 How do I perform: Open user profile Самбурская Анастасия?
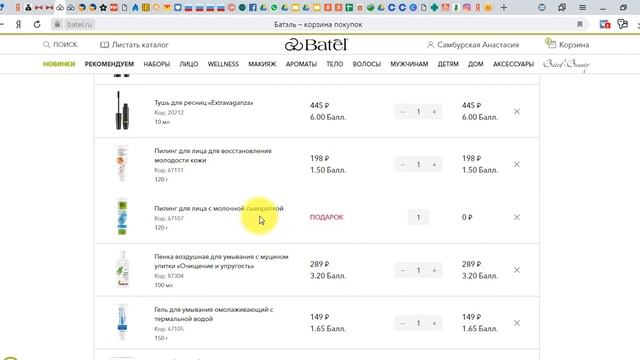tap(473, 44)
